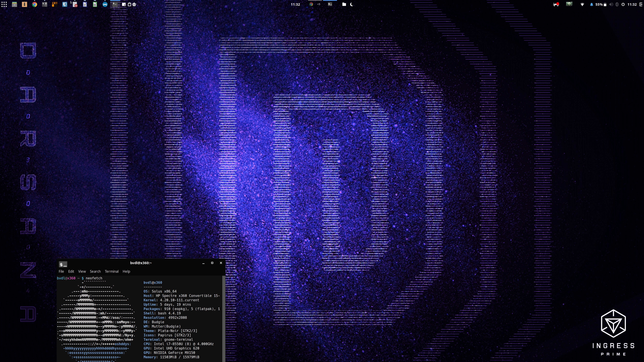
Task: Click the 'Icons: Papirus [GTK2/3]' line
Action: (167, 335)
